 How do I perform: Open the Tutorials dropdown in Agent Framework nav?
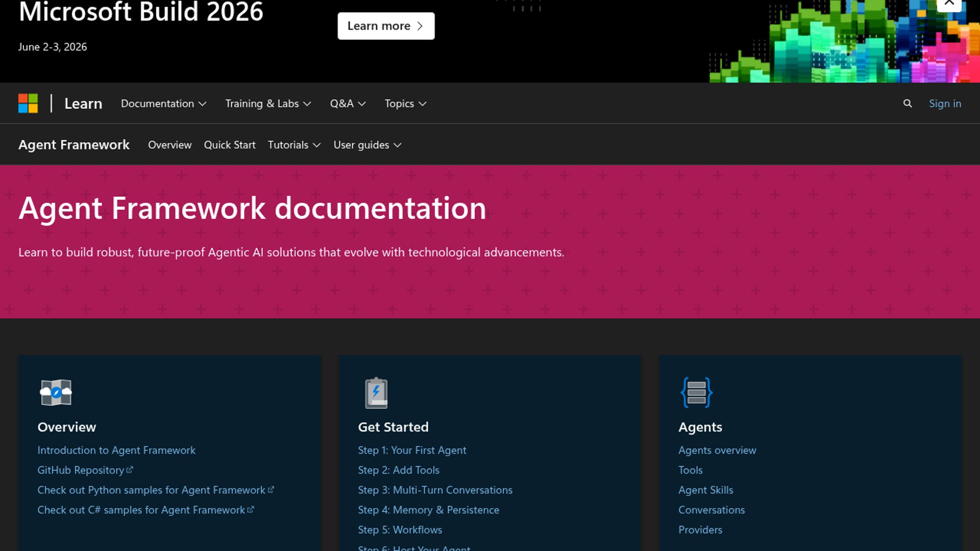point(294,145)
